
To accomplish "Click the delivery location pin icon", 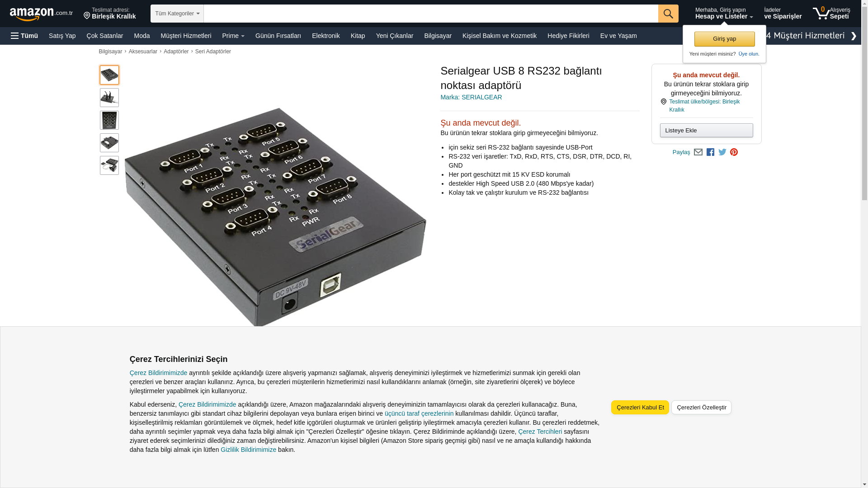I will coord(87,16).
